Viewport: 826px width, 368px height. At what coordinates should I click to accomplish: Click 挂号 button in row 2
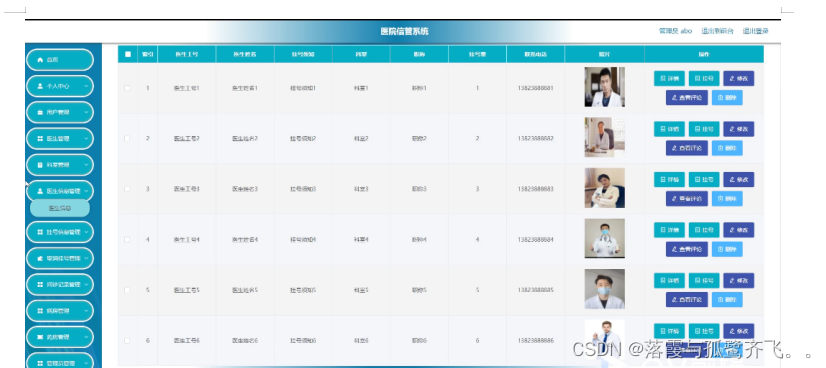704,129
